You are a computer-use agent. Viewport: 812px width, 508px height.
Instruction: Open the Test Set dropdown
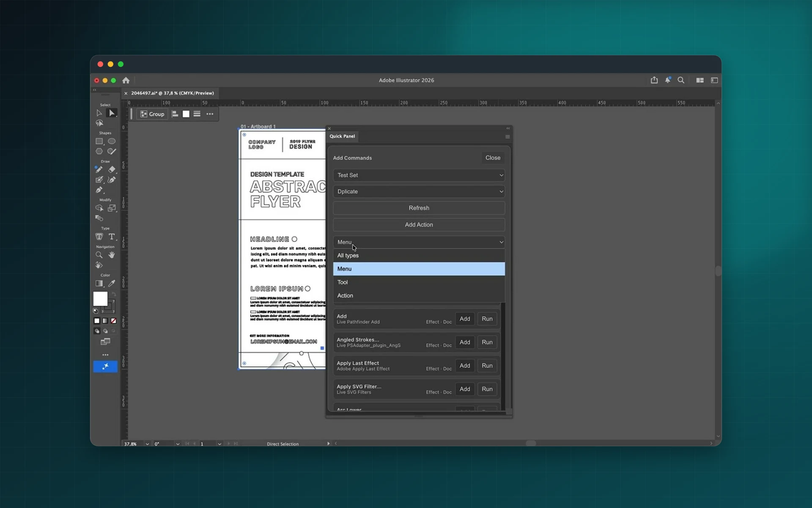click(x=419, y=175)
